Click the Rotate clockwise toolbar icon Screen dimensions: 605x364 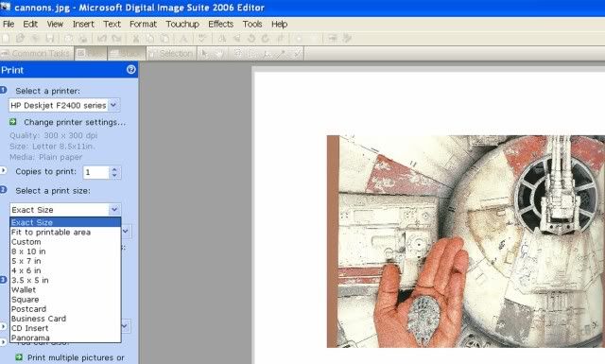(266, 38)
